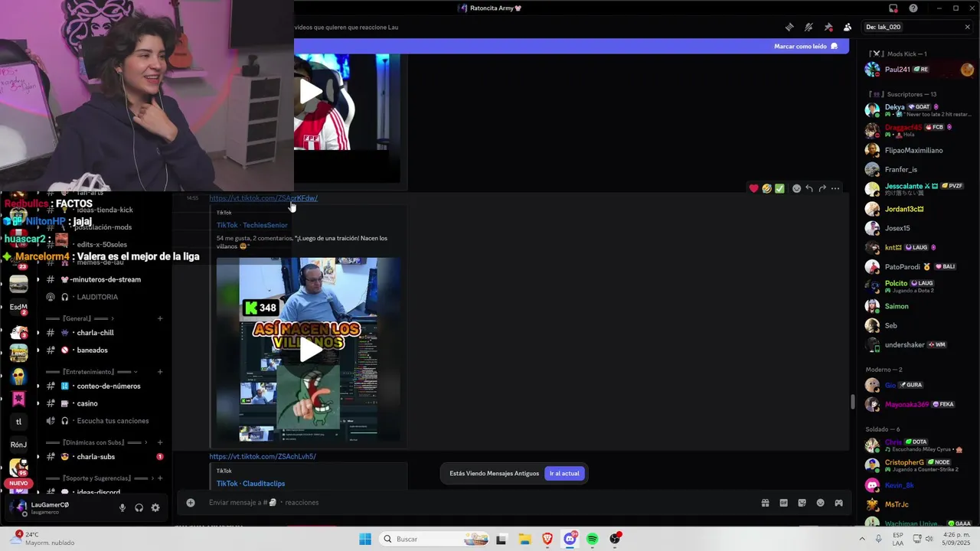
Task: Create a channel in Dinámicas con Subs category
Action: [160, 442]
